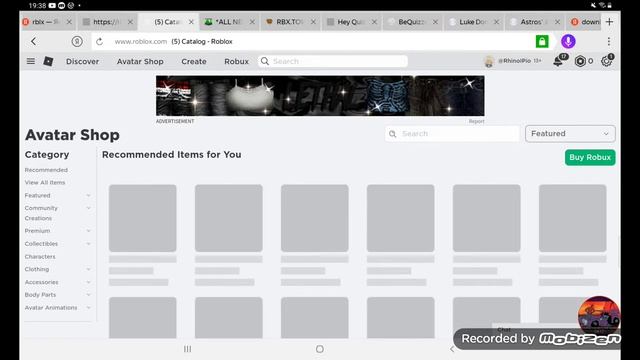This screenshot has width=640, height=360.
Task: Click the Avatar Shop search field
Action: pos(452,134)
